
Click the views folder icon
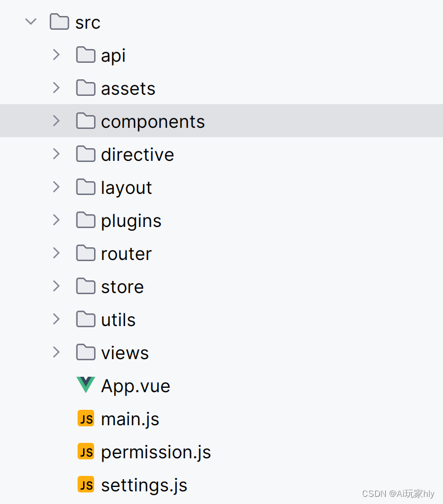86,352
